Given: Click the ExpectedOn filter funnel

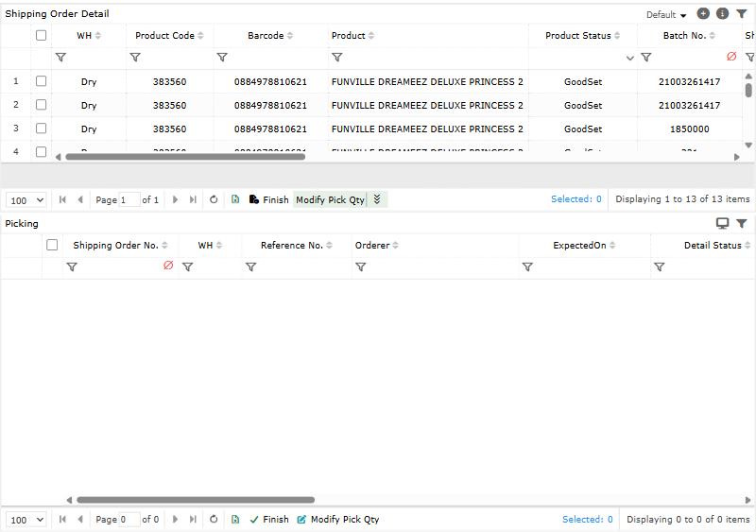Looking at the screenshot, I should pyautogui.click(x=527, y=266).
